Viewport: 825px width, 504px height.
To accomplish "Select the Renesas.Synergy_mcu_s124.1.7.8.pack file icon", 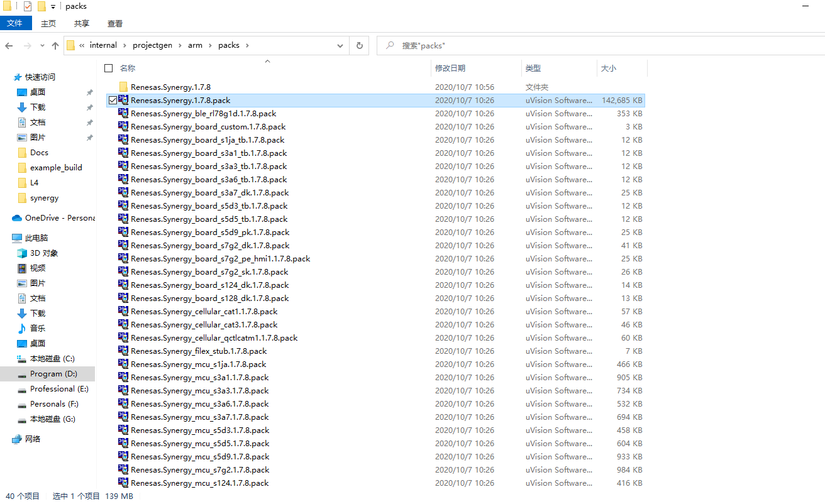I will [x=123, y=483].
